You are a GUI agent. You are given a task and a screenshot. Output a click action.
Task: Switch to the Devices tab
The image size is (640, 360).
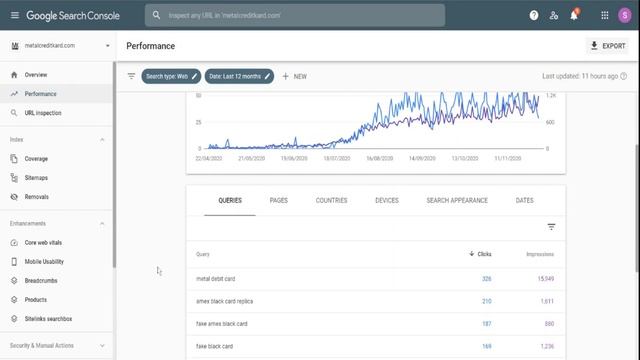pos(387,200)
